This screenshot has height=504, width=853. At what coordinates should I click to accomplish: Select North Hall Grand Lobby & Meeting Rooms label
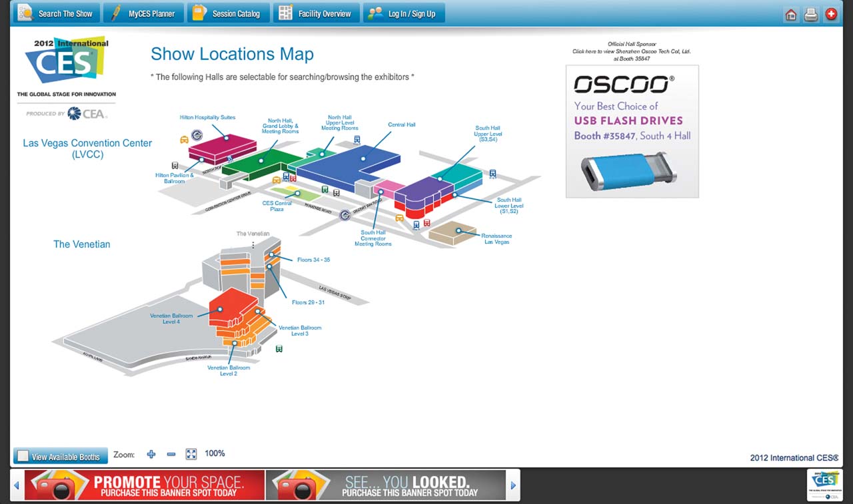pyautogui.click(x=280, y=126)
